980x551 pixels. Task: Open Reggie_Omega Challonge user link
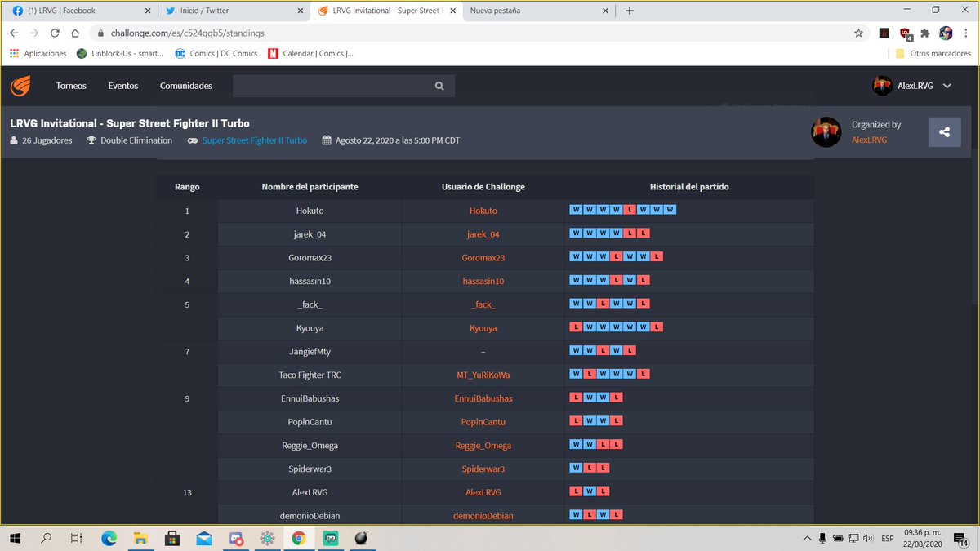click(483, 446)
